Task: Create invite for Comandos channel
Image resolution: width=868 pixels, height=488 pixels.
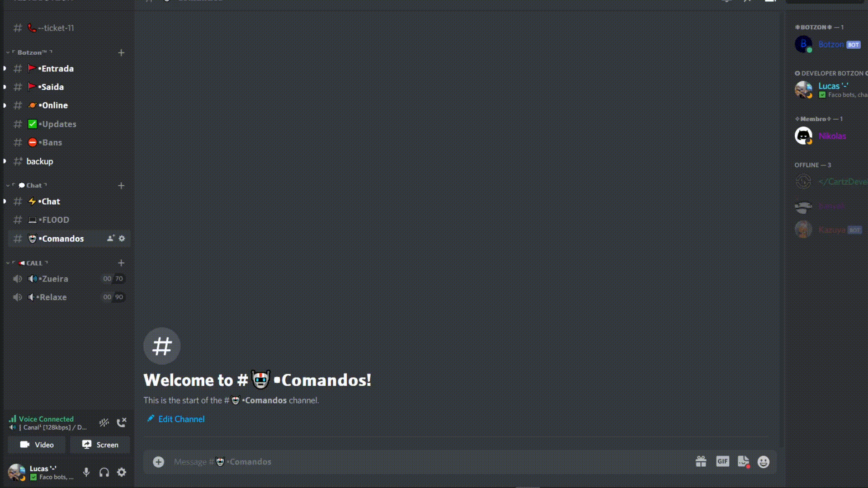Action: pyautogui.click(x=111, y=238)
